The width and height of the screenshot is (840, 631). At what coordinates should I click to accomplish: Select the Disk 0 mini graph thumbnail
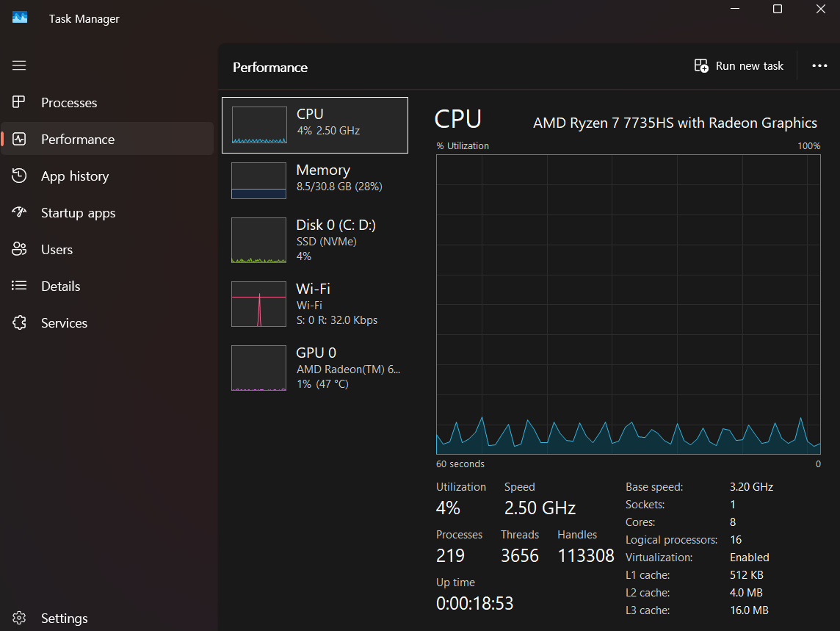point(258,239)
